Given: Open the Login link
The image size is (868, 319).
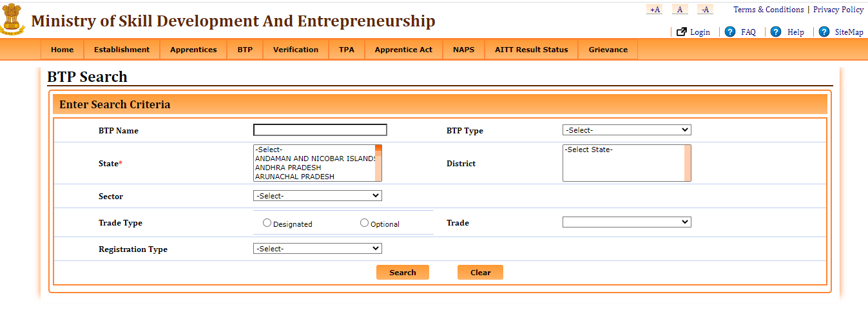Looking at the screenshot, I should [700, 32].
